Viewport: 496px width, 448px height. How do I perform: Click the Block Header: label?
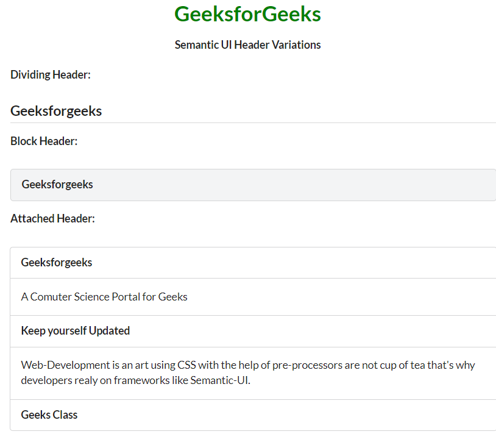click(44, 141)
